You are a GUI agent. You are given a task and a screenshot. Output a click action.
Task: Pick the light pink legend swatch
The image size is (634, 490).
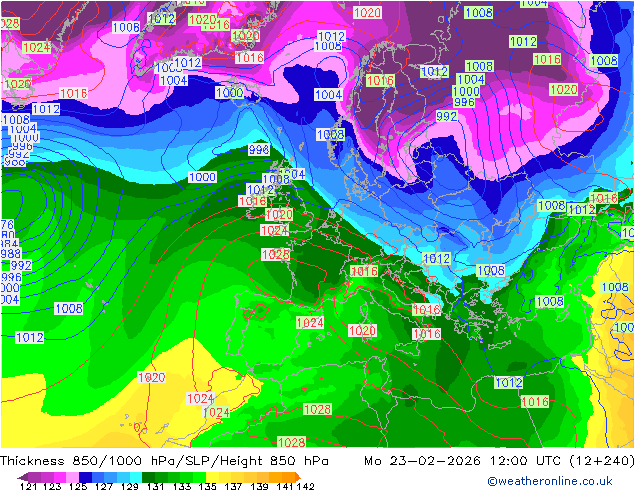pyautogui.click(x=72, y=477)
